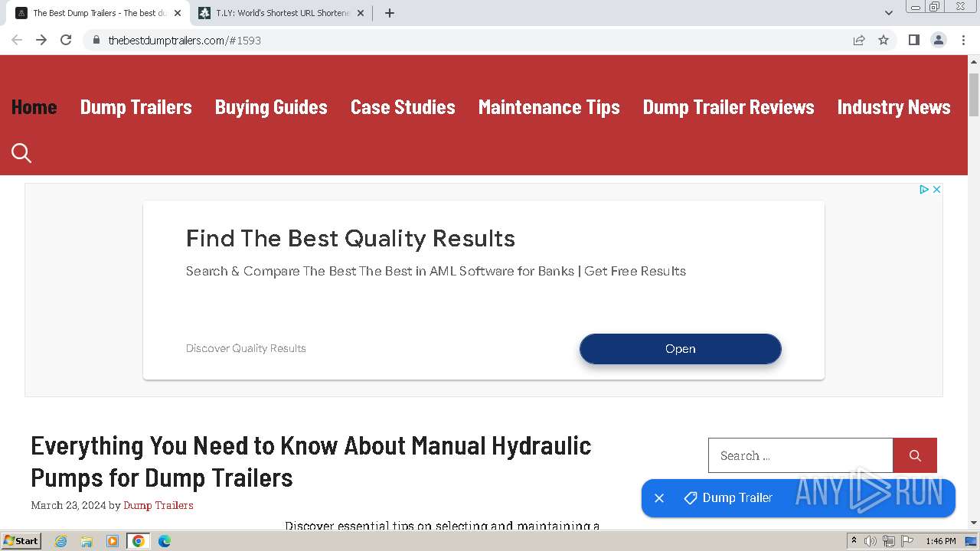Click the ad's Open button
980x551 pixels.
[x=681, y=349]
